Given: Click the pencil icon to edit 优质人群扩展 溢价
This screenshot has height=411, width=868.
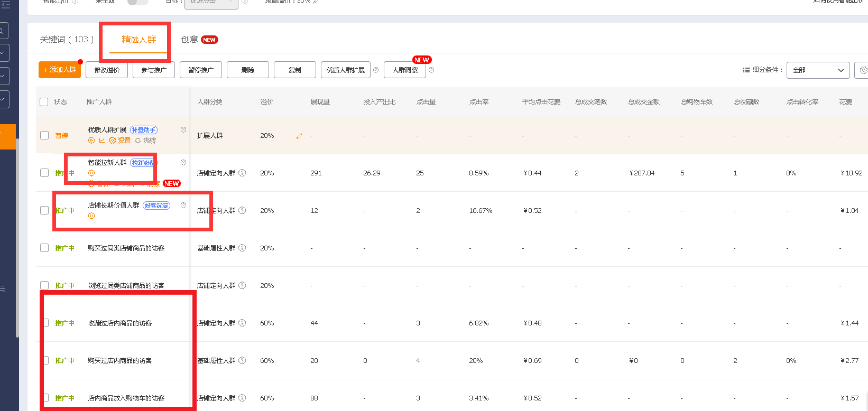Looking at the screenshot, I should [299, 136].
